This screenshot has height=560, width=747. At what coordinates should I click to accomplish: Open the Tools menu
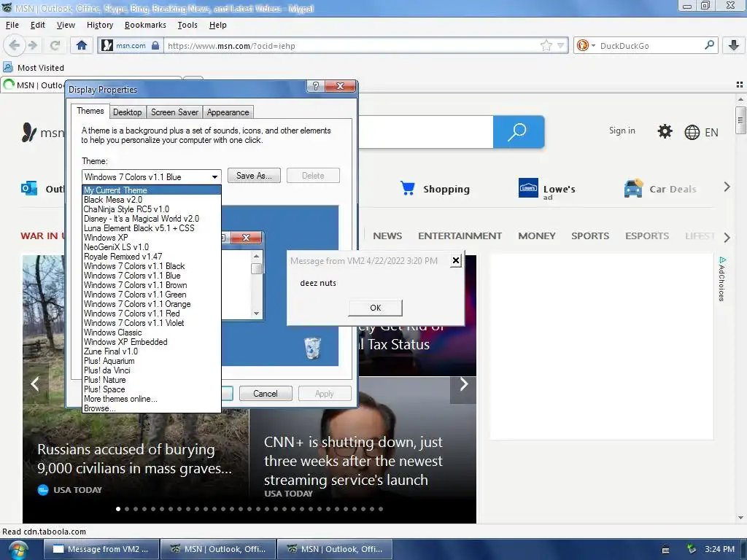coord(187,25)
